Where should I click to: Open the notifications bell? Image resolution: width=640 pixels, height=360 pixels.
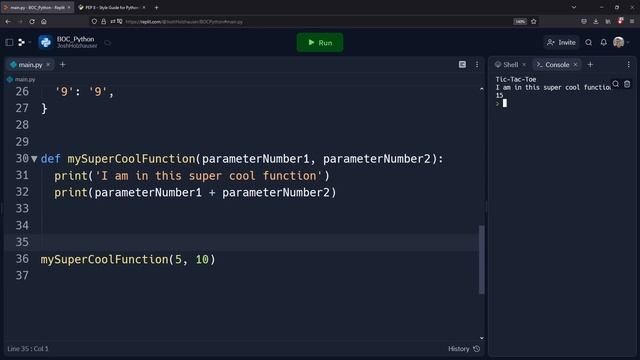tap(604, 42)
